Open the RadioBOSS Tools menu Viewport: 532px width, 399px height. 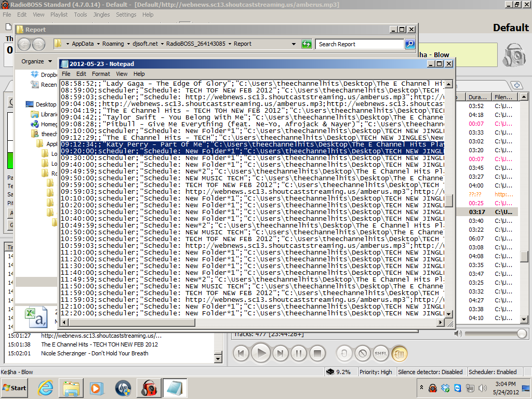(81, 15)
